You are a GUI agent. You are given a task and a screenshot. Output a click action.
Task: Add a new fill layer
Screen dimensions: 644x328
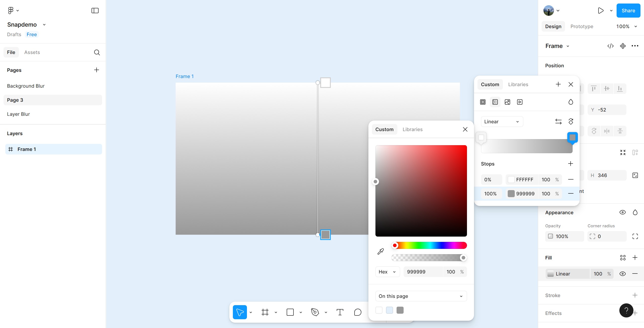click(x=635, y=258)
